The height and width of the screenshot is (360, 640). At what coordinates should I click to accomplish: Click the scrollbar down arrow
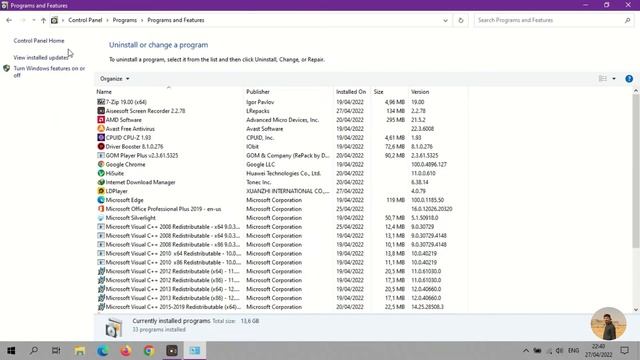636,309
